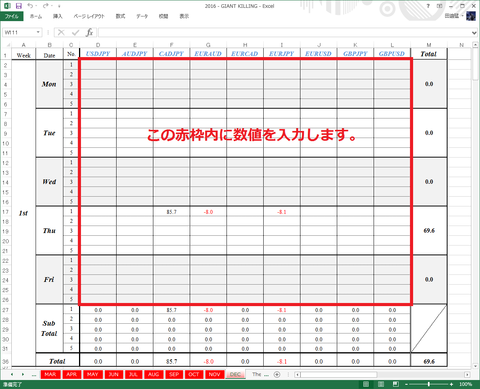This screenshot has width=480, height=389.
Task: Select the USDJPY header cell
Action: click(98, 54)
